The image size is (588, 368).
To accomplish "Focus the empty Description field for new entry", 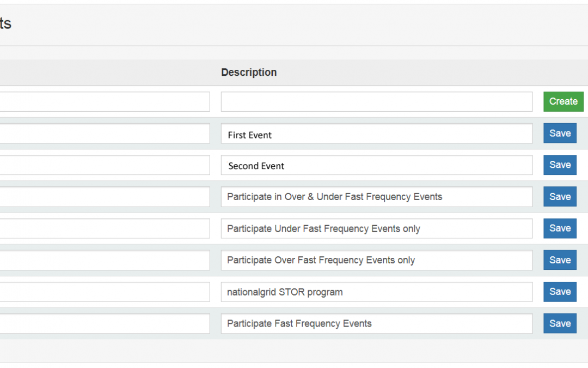I will coord(376,101).
